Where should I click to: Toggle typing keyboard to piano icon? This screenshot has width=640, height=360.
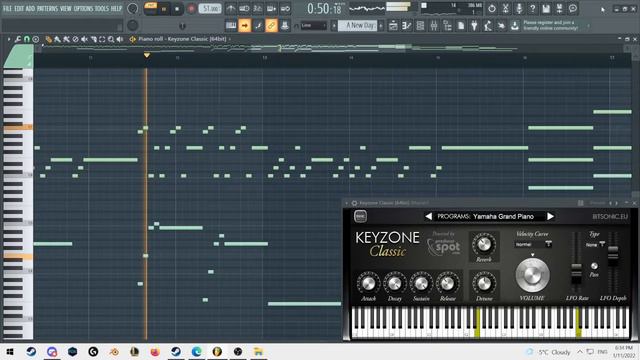tap(231, 25)
